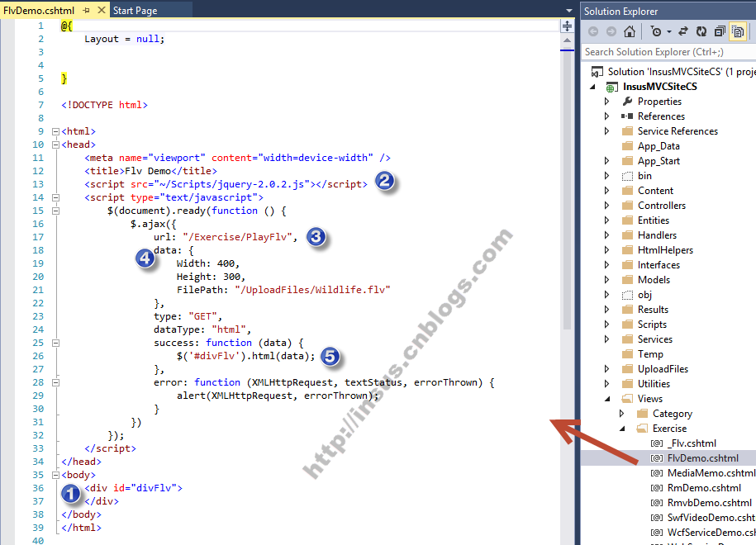Close the FlvDemo.cshtml tab

pos(102,10)
